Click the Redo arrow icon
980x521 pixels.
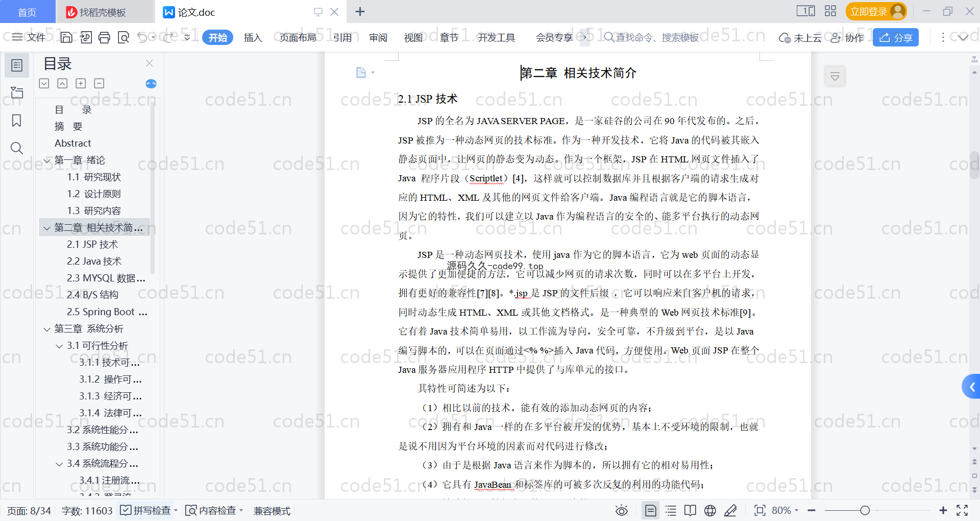click(x=168, y=37)
